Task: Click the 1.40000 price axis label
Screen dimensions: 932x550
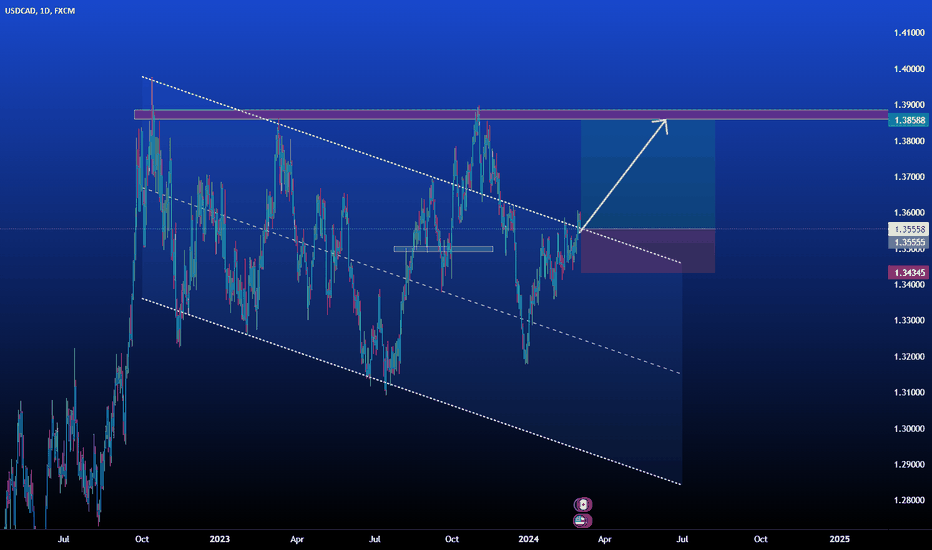Action: 909,69
